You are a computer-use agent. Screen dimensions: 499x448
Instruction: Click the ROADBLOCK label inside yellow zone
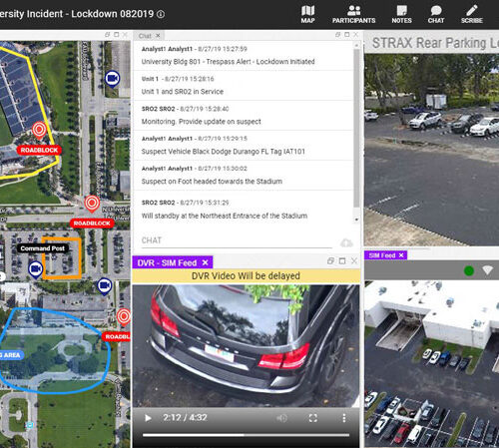coord(39,151)
